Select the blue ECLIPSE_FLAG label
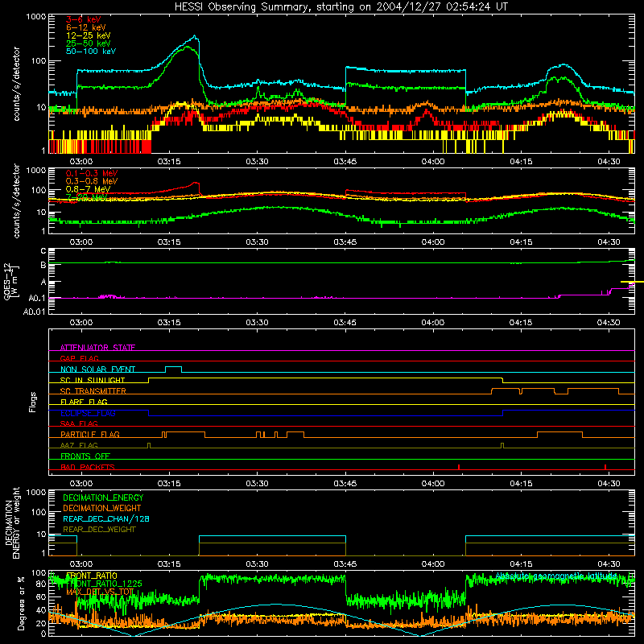 (88, 413)
